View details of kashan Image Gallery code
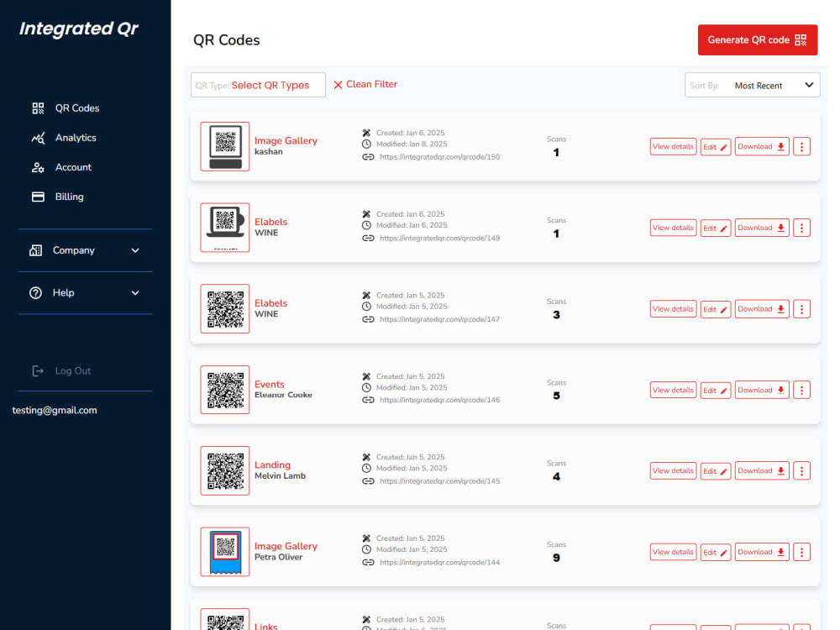The width and height of the screenshot is (840, 630). pos(673,146)
